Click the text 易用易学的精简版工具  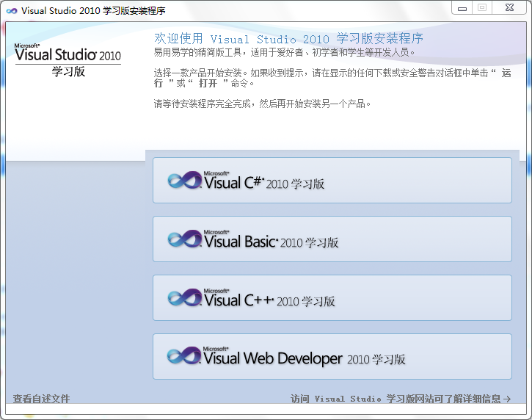(197, 52)
